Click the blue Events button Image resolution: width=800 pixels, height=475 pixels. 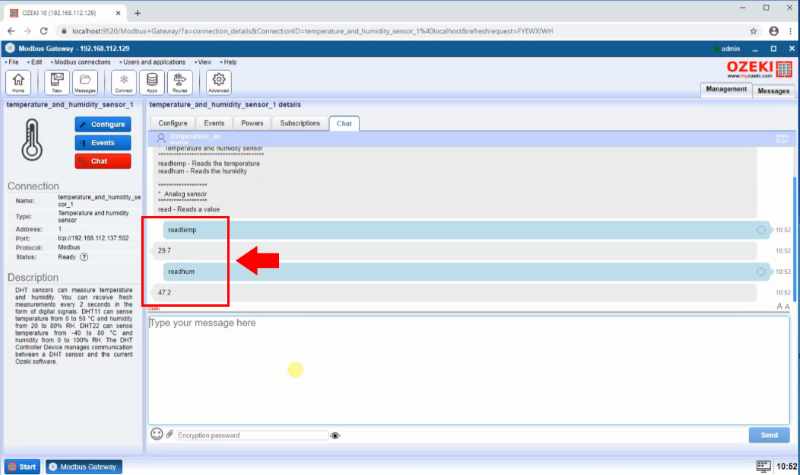[103, 143]
